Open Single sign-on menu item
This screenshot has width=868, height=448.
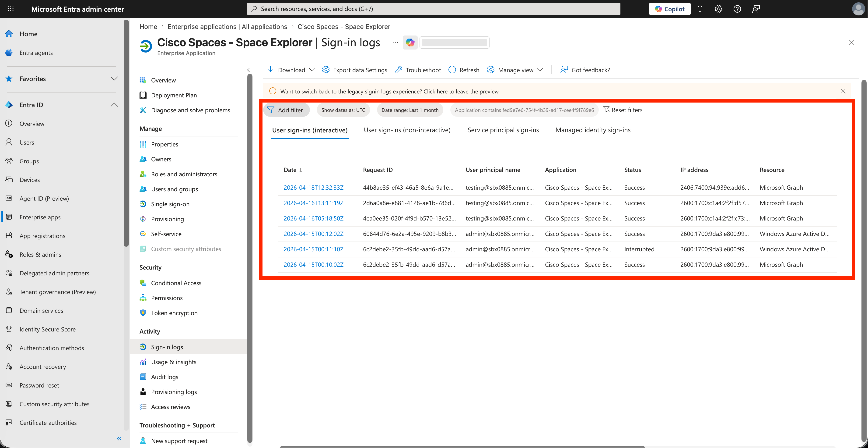(x=170, y=204)
